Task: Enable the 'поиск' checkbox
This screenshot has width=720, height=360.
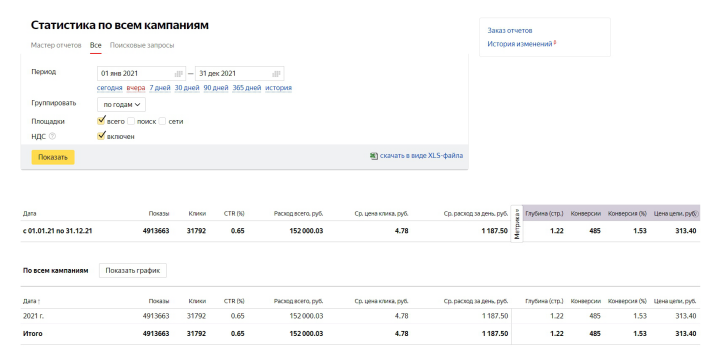Action: 131,122
